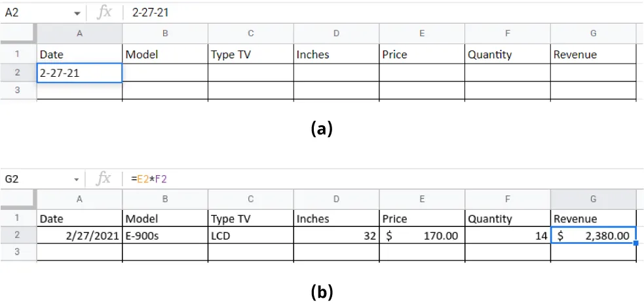644x305 pixels.
Task: Click the row 3 header in the lower sheet
Action: (x=18, y=252)
